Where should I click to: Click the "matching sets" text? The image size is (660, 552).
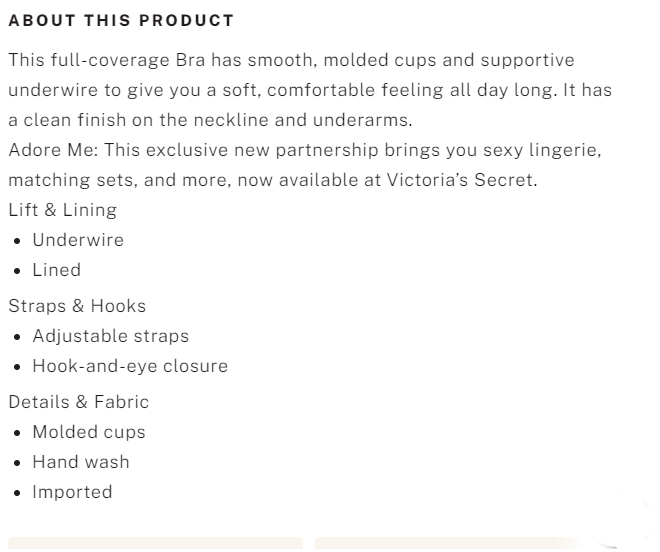point(64,181)
